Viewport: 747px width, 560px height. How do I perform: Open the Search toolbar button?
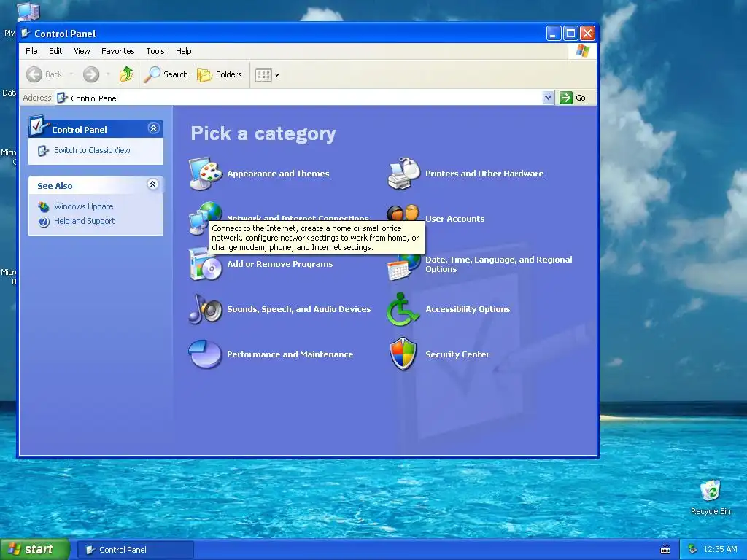pyautogui.click(x=166, y=74)
